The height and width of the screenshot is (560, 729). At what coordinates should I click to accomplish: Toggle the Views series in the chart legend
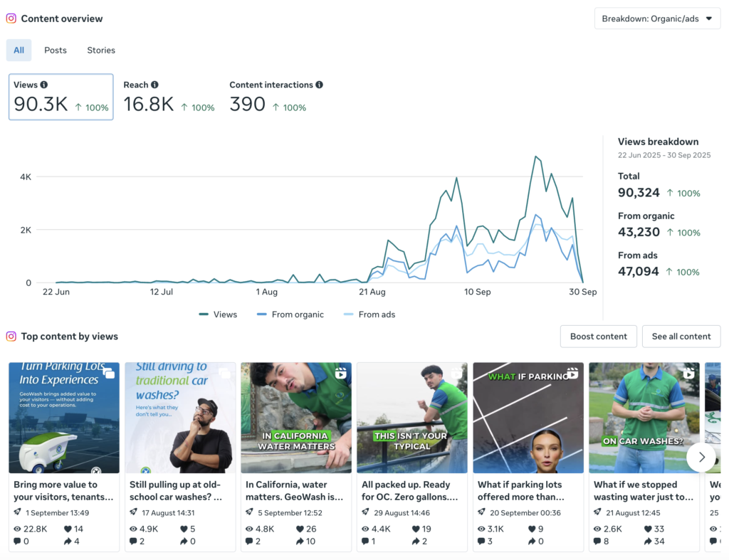click(217, 314)
